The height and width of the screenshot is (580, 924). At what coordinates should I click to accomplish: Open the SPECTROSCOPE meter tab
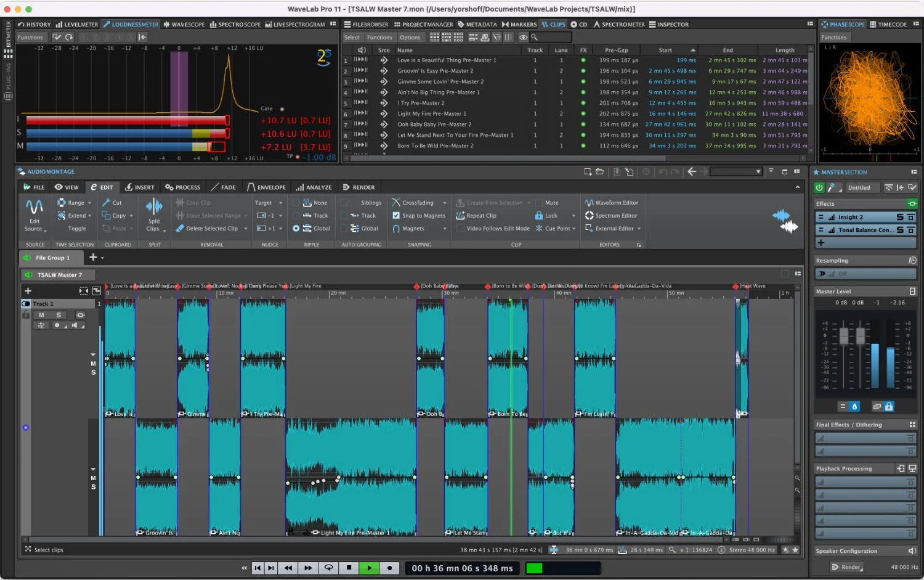(235, 25)
